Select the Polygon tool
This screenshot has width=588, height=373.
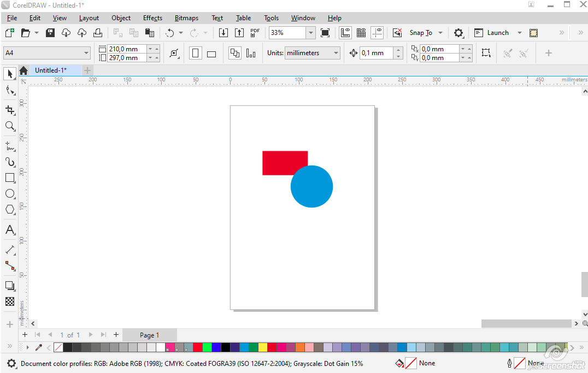[x=10, y=210]
